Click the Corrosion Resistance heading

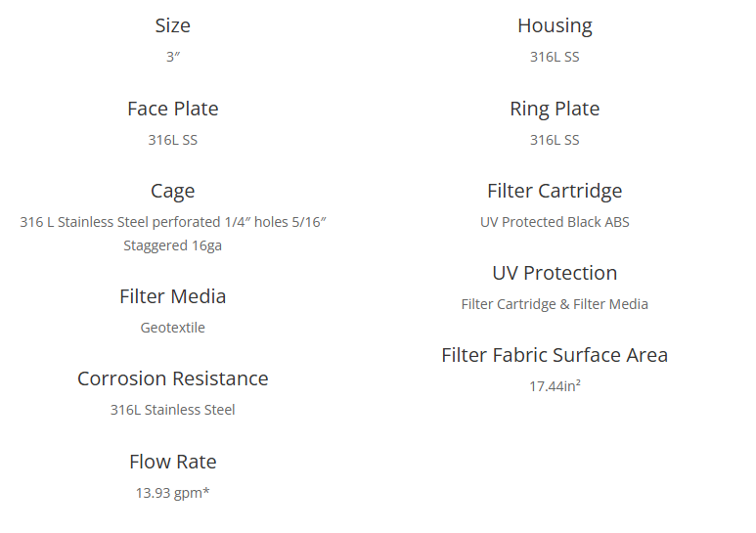pos(172,378)
